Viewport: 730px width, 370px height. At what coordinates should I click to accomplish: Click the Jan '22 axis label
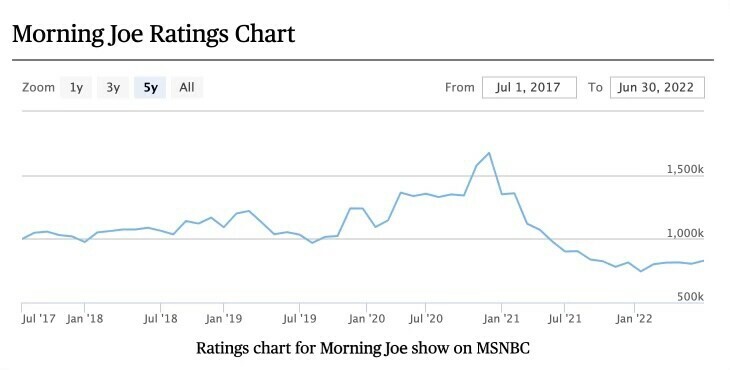point(634,319)
